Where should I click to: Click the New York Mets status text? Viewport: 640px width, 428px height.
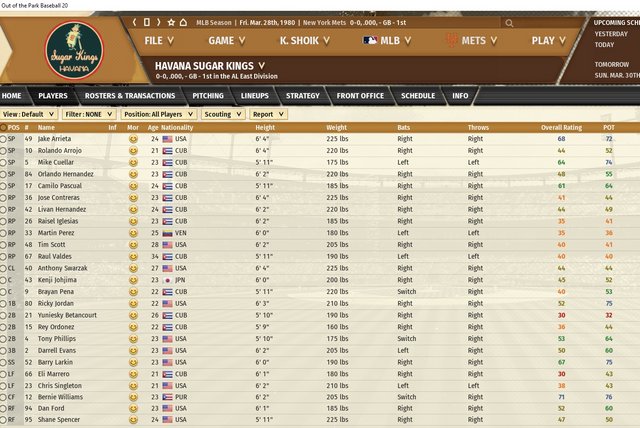tap(324, 22)
